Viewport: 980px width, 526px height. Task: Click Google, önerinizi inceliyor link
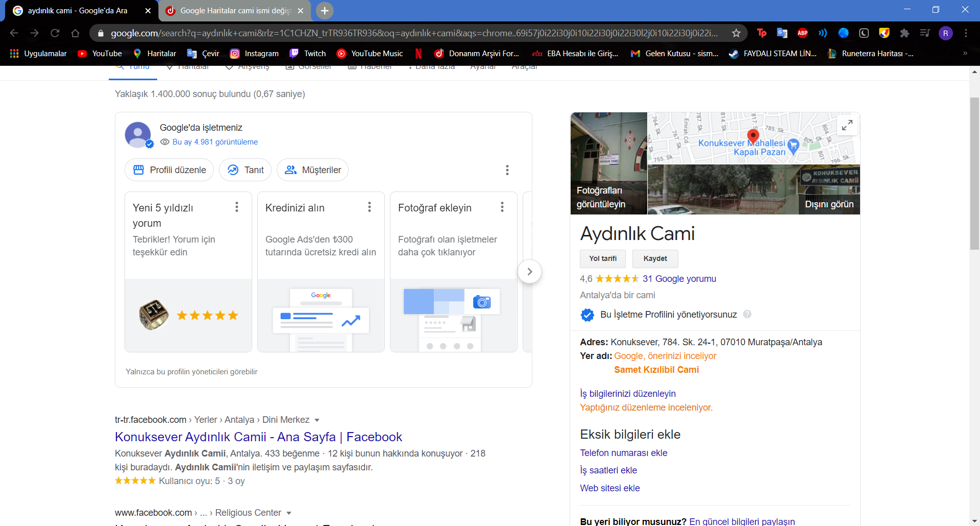665,356
